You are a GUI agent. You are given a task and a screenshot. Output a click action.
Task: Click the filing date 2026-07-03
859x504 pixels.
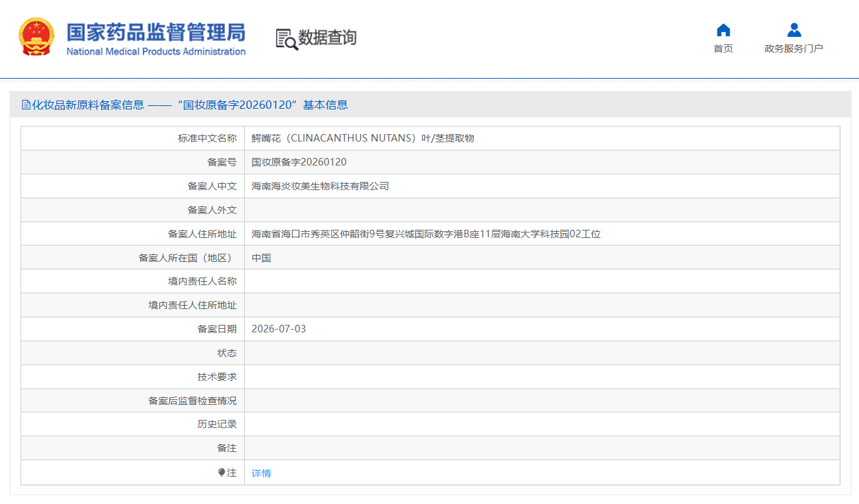point(279,329)
